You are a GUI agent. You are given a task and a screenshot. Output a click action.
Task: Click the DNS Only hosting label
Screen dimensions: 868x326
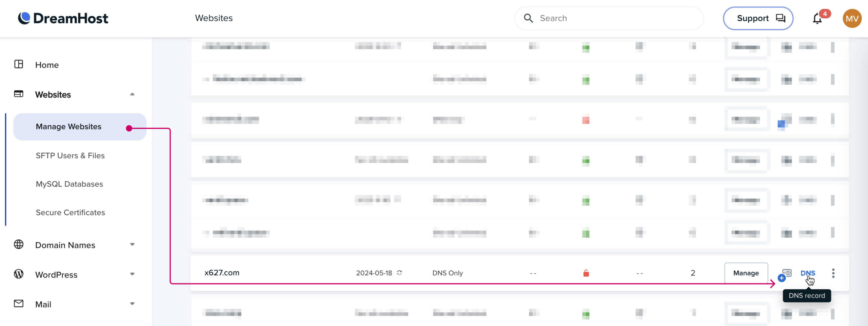(448, 273)
